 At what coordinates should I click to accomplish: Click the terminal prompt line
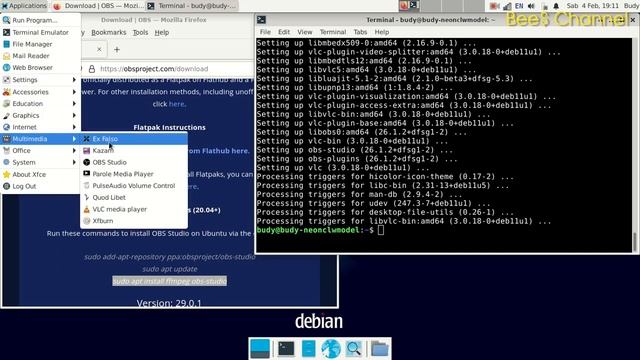320,230
